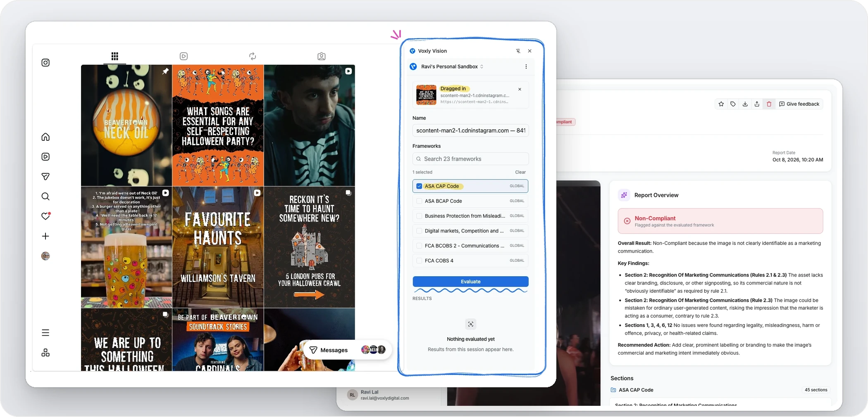Share the report with the upload icon
This screenshot has width=868, height=417.
(757, 104)
